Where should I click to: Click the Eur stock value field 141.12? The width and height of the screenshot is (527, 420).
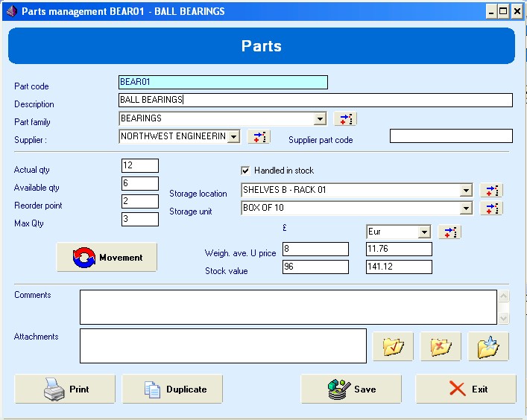coord(399,267)
